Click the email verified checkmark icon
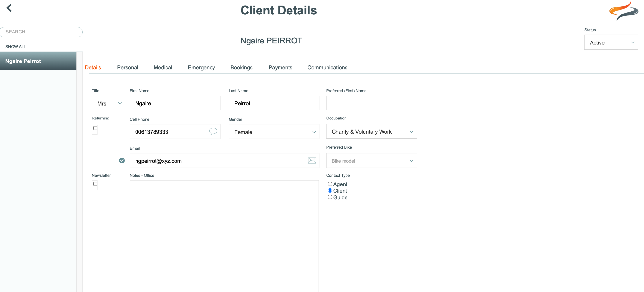The width and height of the screenshot is (644, 292). click(x=122, y=160)
